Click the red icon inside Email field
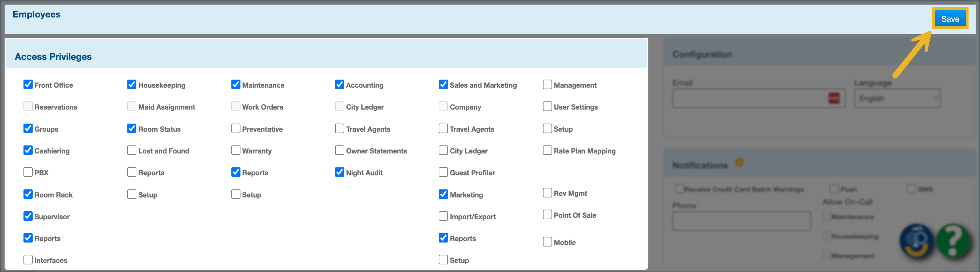 tap(834, 98)
